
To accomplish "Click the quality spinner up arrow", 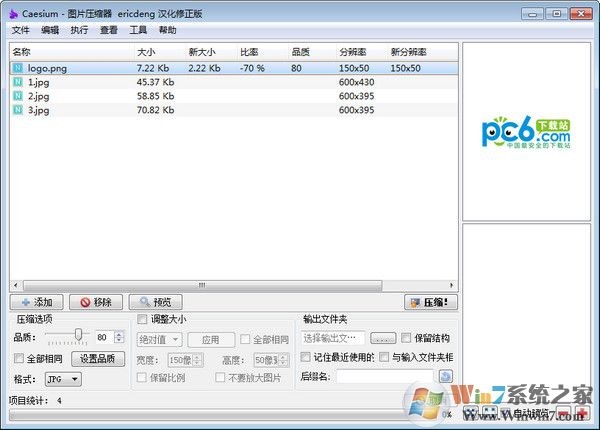I will pos(119,334).
